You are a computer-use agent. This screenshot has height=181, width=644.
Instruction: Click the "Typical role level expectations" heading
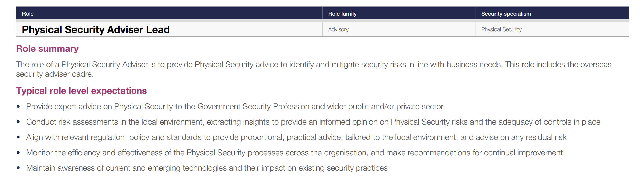(81, 91)
